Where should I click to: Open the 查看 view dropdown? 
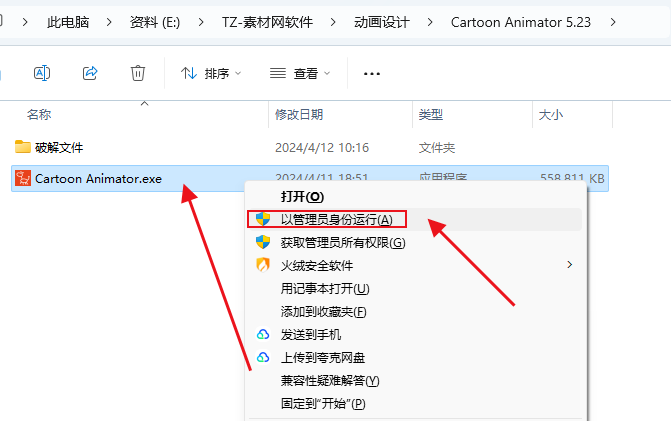click(x=300, y=74)
